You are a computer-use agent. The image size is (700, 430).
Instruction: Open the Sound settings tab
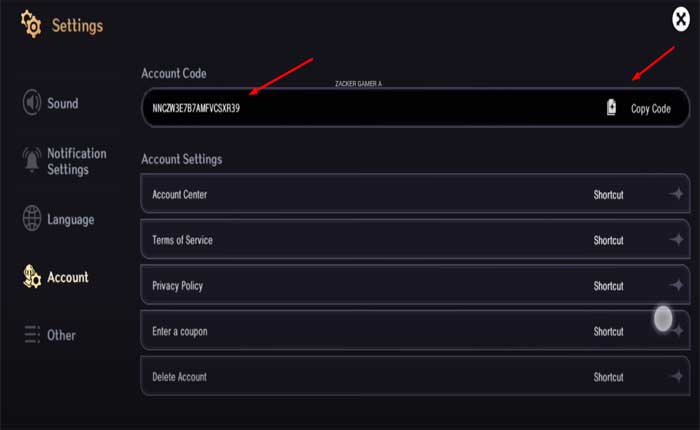pos(62,103)
